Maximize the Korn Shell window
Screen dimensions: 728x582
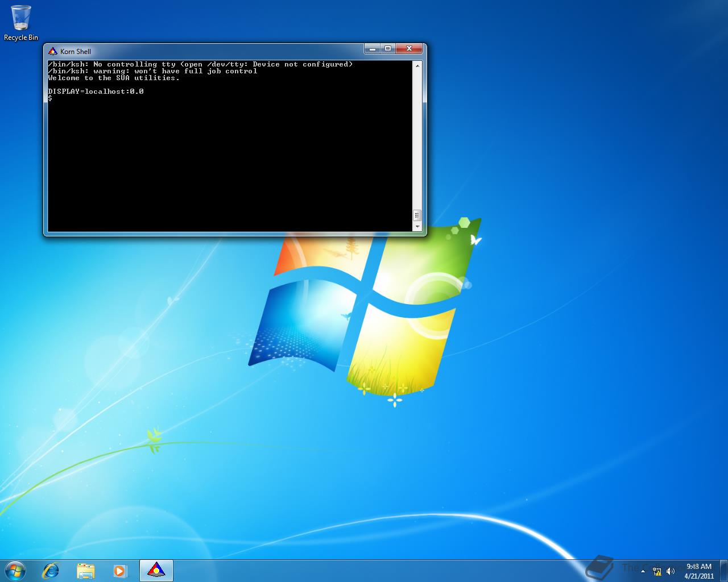[x=388, y=49]
